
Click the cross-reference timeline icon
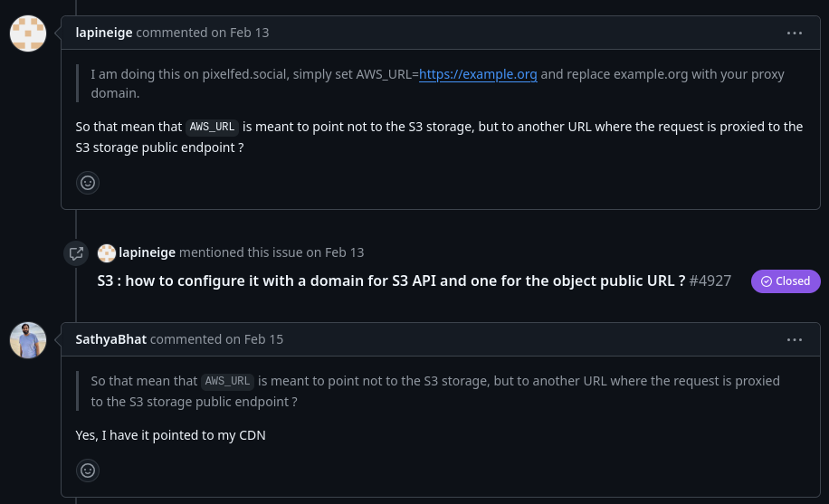click(76, 253)
